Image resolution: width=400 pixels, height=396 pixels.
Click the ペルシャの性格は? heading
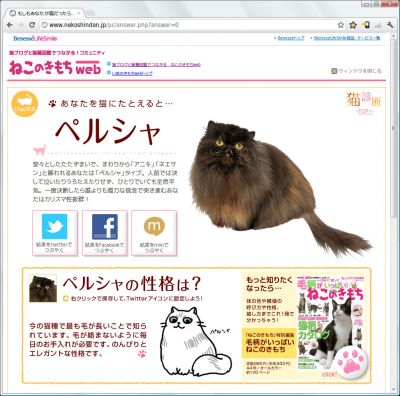pos(132,284)
